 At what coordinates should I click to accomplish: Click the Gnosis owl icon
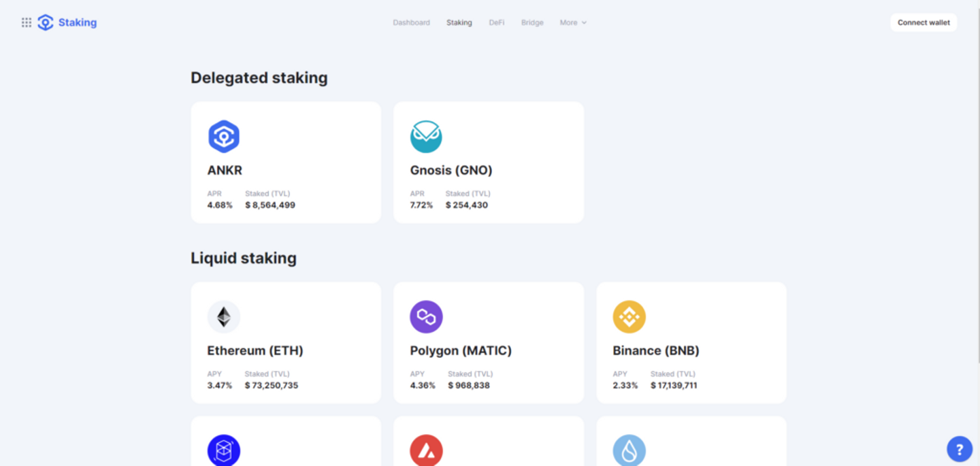(x=426, y=137)
